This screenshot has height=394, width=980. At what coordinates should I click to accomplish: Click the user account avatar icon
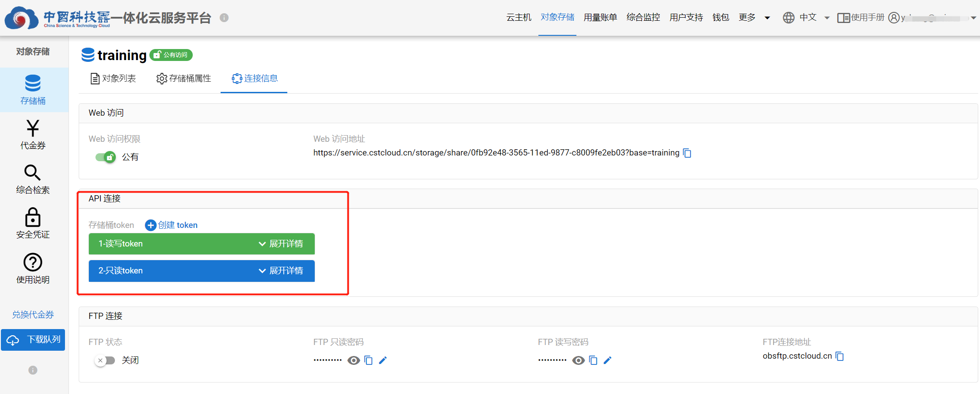tap(894, 18)
